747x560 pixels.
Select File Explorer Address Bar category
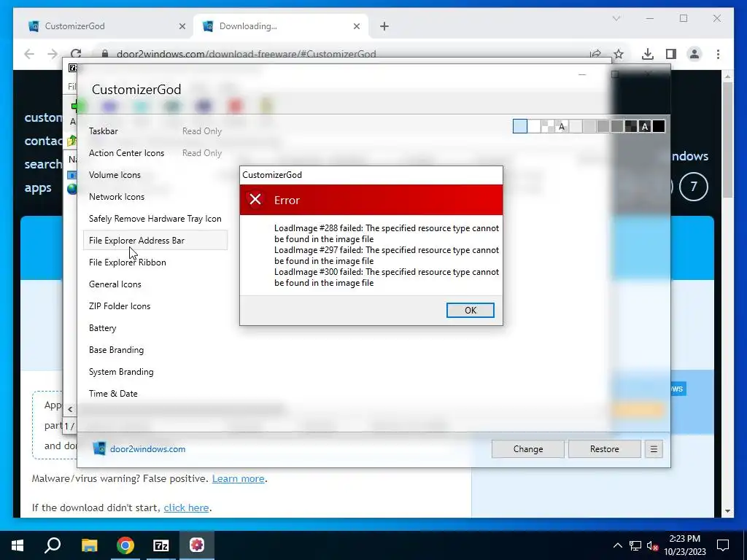pos(155,241)
